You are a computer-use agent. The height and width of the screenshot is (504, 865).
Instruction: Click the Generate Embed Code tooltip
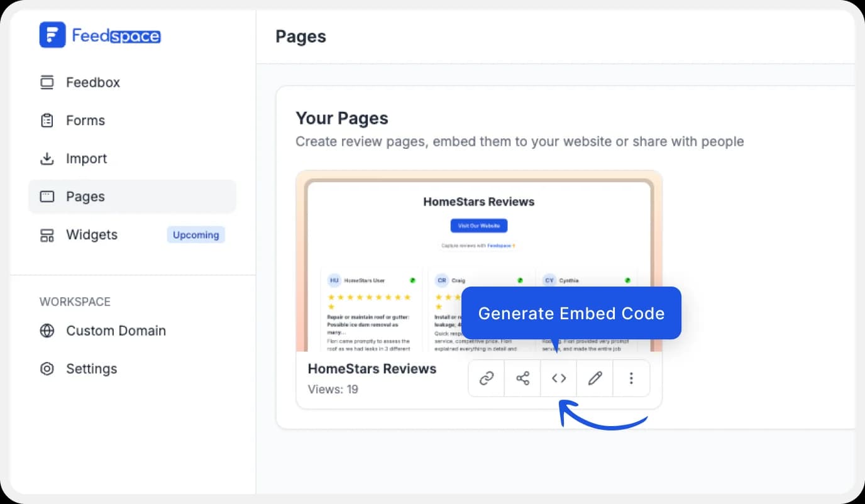point(571,313)
